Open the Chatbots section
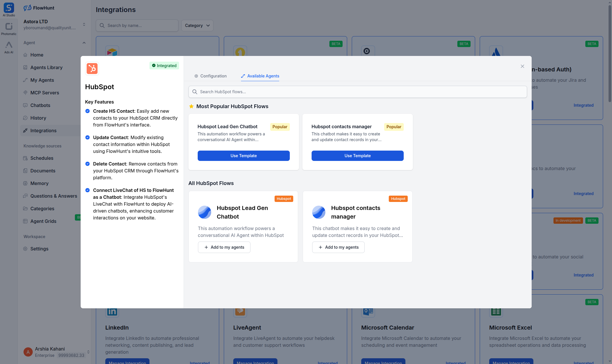This screenshot has height=364, width=612. coord(40,105)
